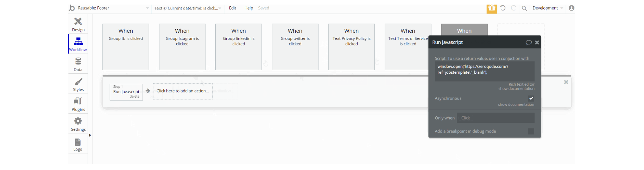Viewport: 644px width, 170px height.
Task: Open the Edit menu
Action: (x=233, y=8)
